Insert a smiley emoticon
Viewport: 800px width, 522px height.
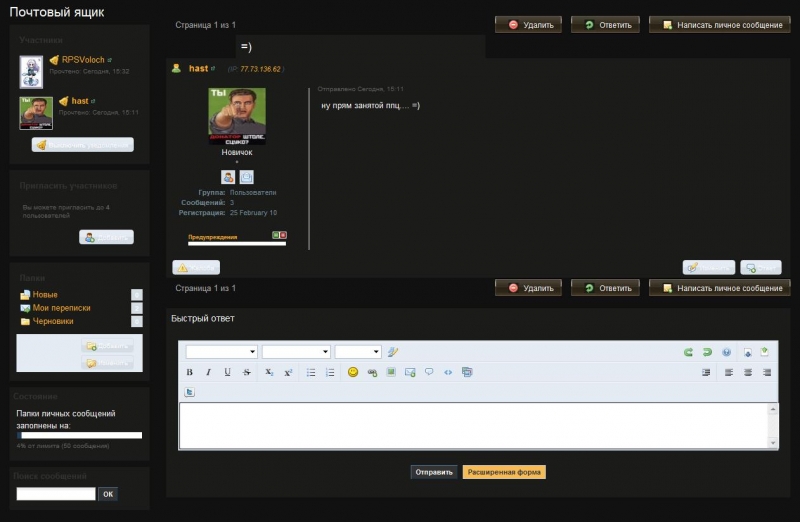pyautogui.click(x=353, y=372)
